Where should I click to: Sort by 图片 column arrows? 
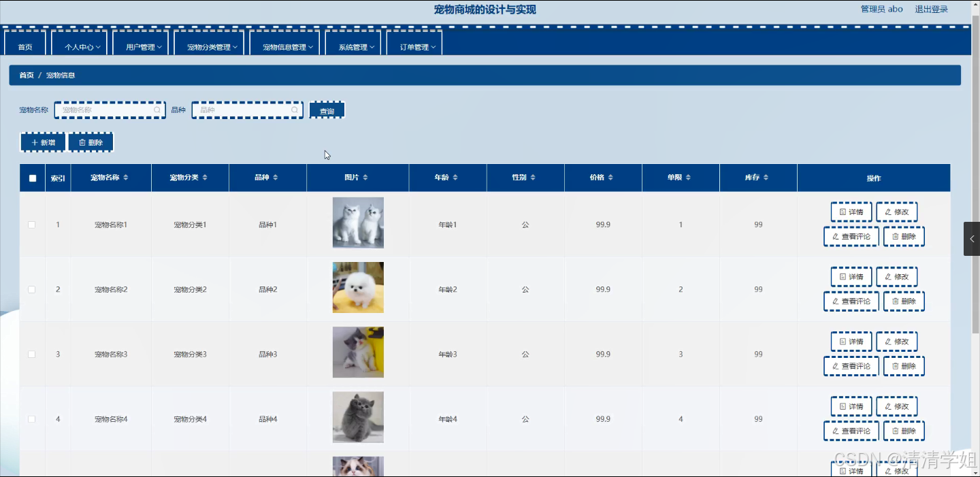coord(365,178)
